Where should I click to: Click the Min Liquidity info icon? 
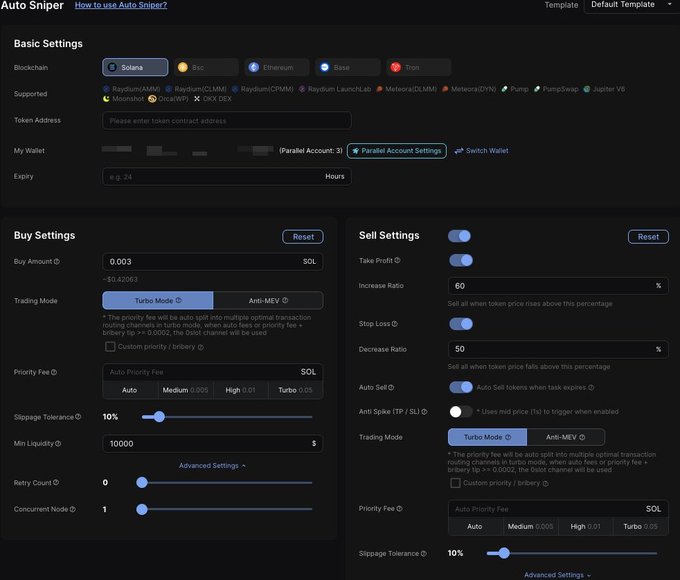(x=59, y=443)
